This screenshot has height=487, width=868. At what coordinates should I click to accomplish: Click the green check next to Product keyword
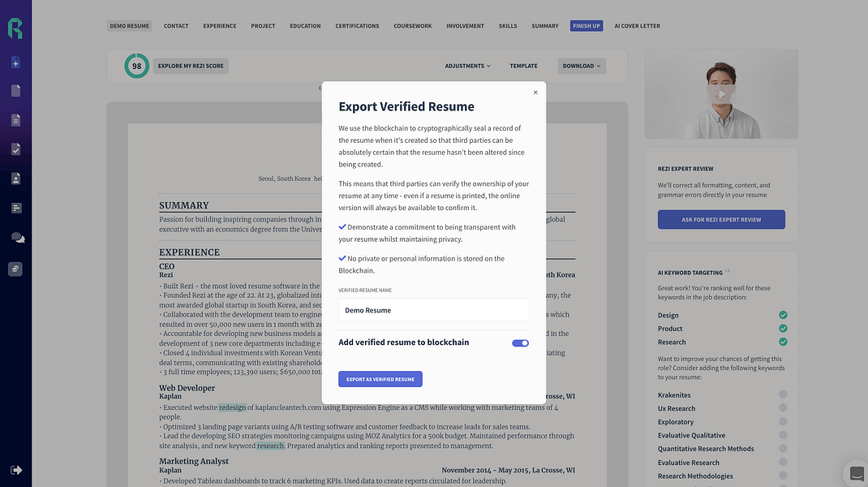point(783,328)
